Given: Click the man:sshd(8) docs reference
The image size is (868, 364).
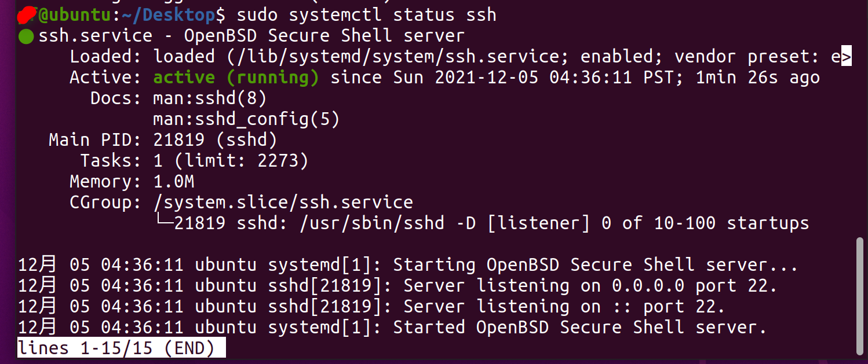Looking at the screenshot, I should point(209,98).
